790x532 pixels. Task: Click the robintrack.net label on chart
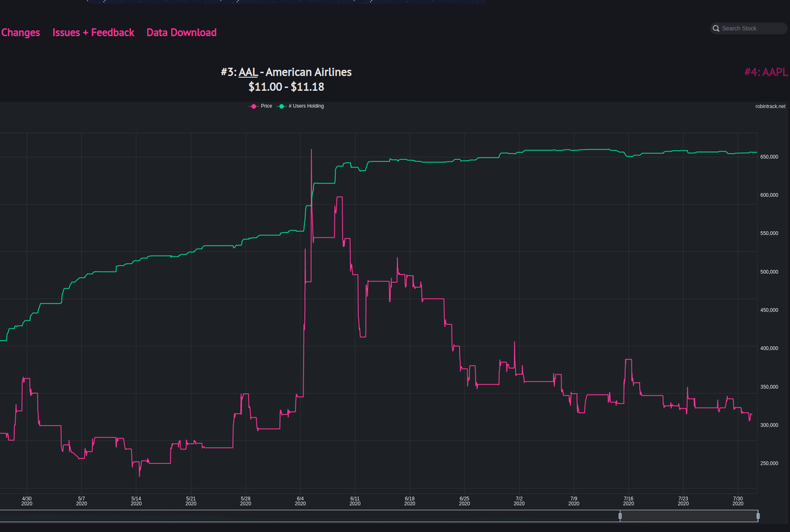(771, 106)
